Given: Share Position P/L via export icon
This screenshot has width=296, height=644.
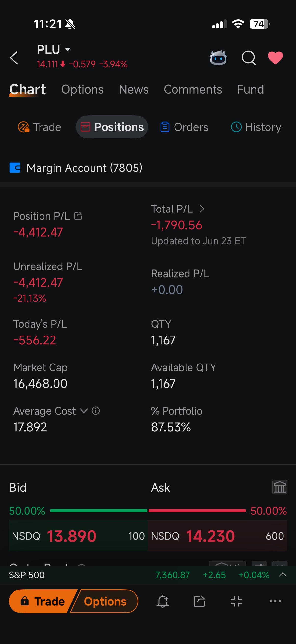Looking at the screenshot, I should tap(78, 216).
